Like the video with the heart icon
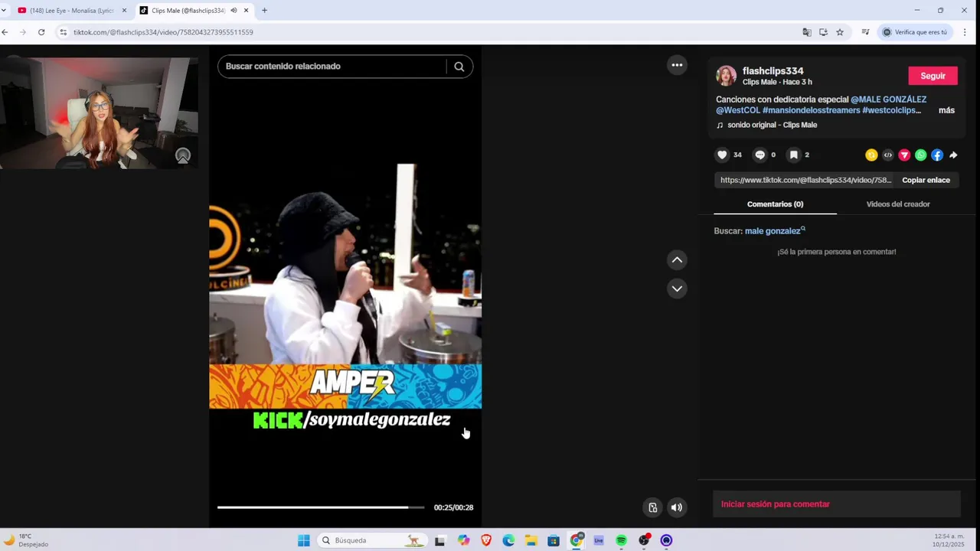 point(722,155)
